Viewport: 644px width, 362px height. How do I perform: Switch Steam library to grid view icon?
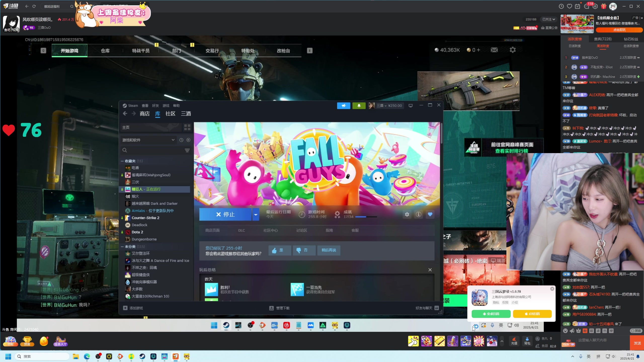coord(187,127)
